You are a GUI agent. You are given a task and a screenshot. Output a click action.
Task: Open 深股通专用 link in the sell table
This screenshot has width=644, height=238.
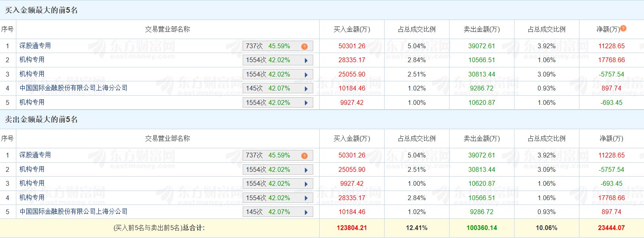(x=35, y=155)
